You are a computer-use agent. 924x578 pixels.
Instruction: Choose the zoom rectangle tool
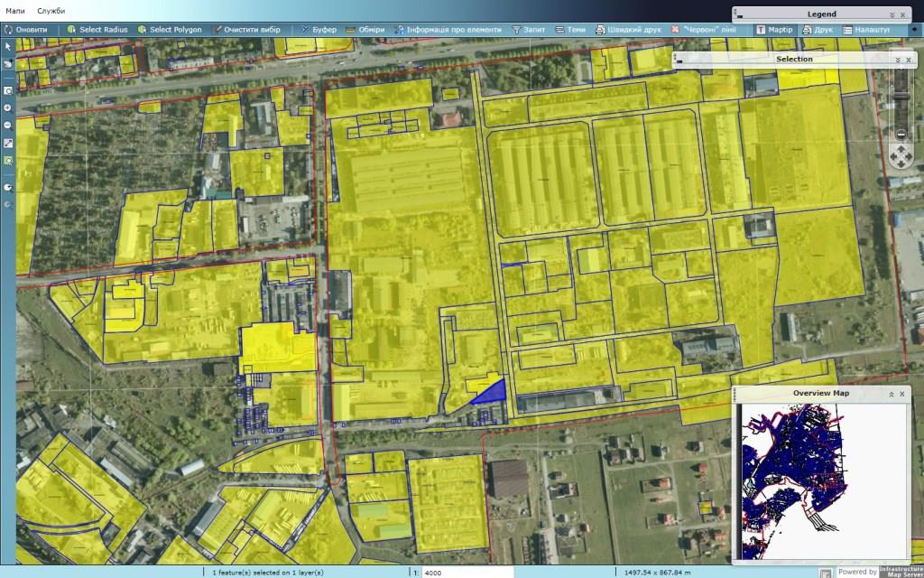click(8, 90)
